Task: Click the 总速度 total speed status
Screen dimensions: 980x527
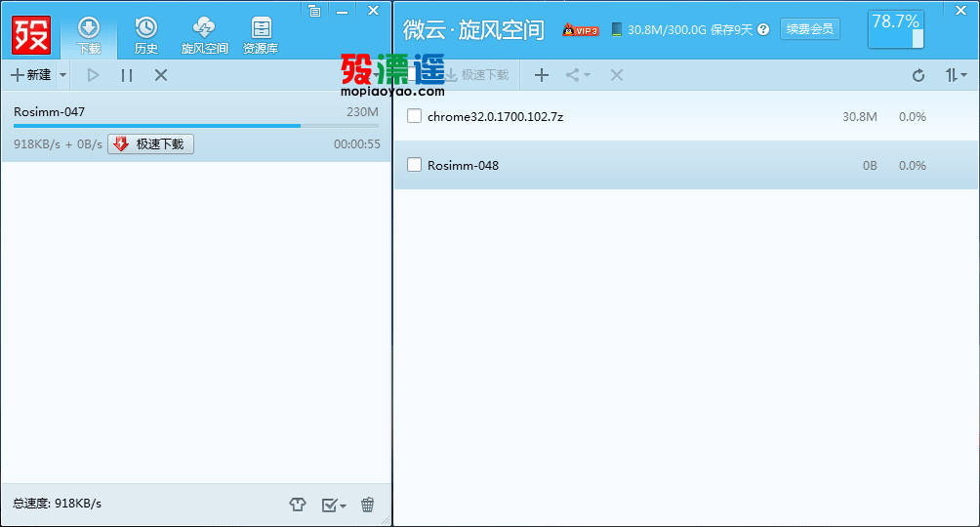Action: [57, 504]
